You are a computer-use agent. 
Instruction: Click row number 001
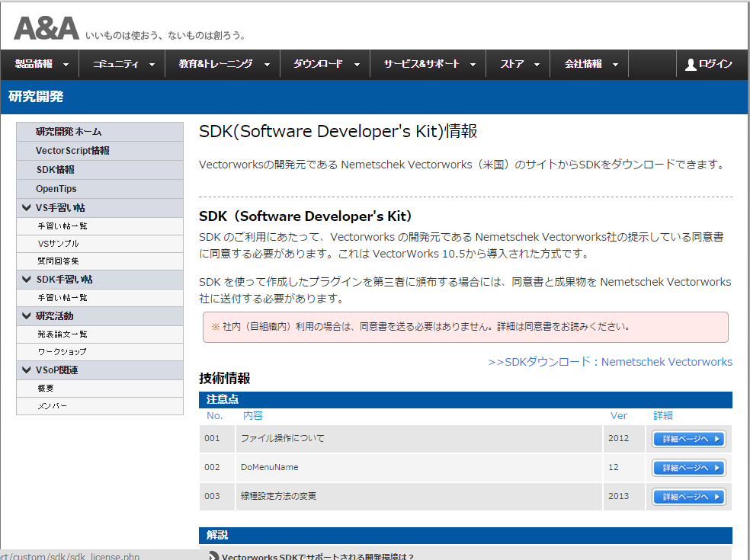[x=212, y=438]
